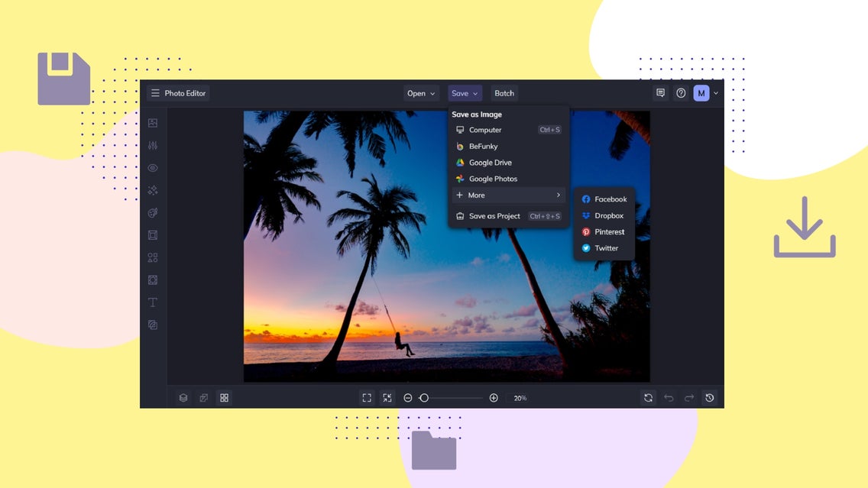The height and width of the screenshot is (488, 868).
Task: Click the Photo Editor title
Action: click(x=185, y=93)
